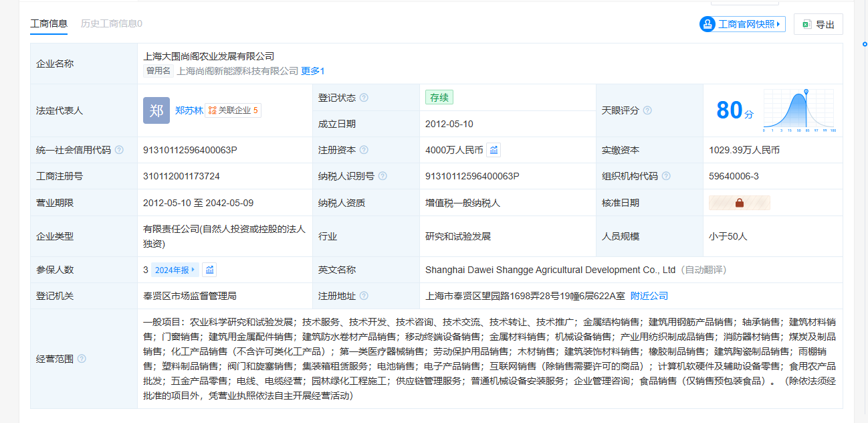Image resolution: width=868 pixels, height=423 pixels.
Task: Open 附近公司 nearby companies link
Action: 649,296
